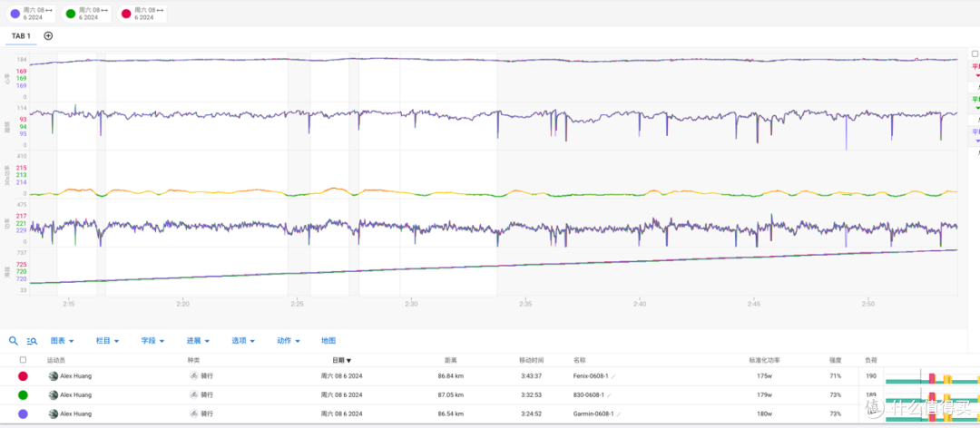Screen dimensions: 980x428
Task: Click the list search filter icon
Action: coord(33,341)
